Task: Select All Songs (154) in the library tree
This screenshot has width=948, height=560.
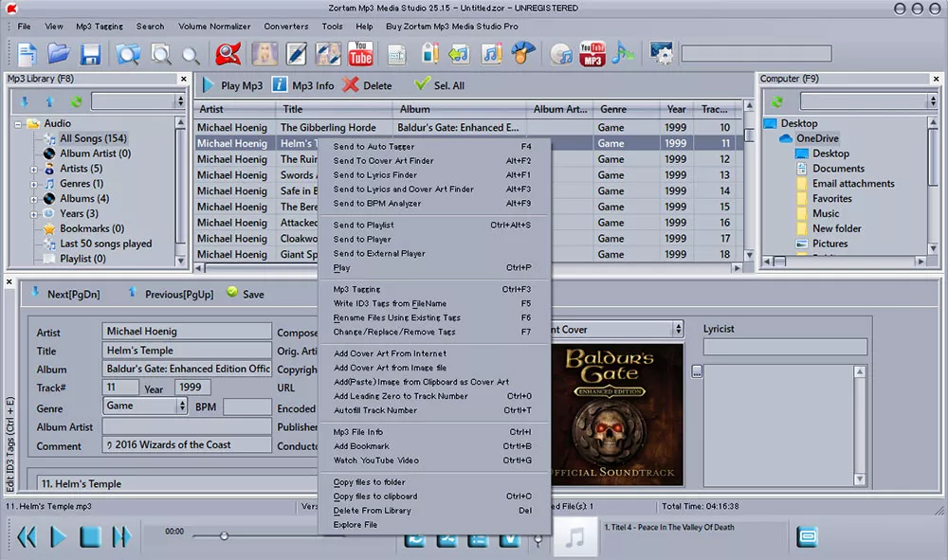Action: tap(93, 138)
